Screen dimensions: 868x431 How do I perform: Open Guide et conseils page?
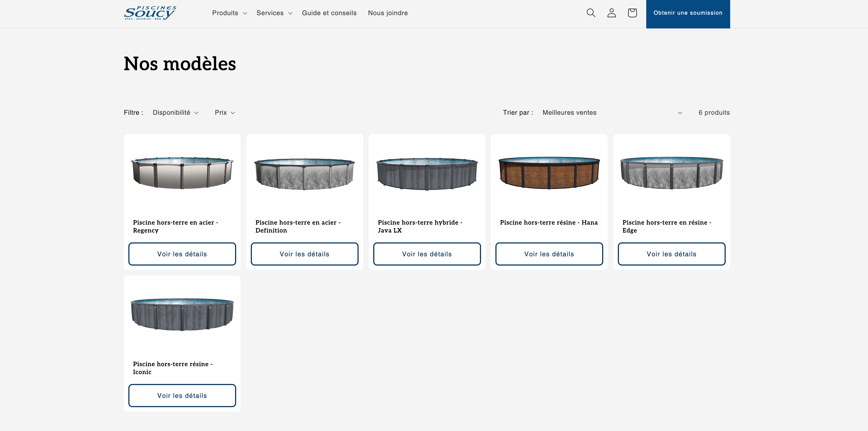tap(329, 13)
